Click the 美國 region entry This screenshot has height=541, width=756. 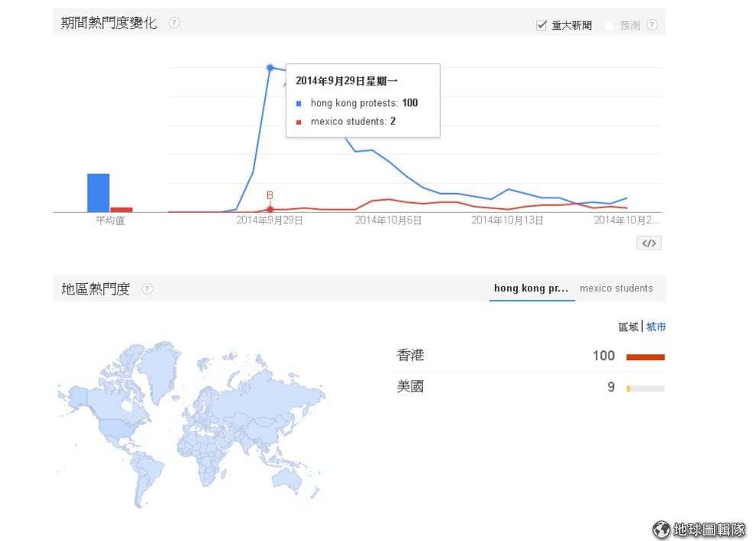pyautogui.click(x=410, y=387)
